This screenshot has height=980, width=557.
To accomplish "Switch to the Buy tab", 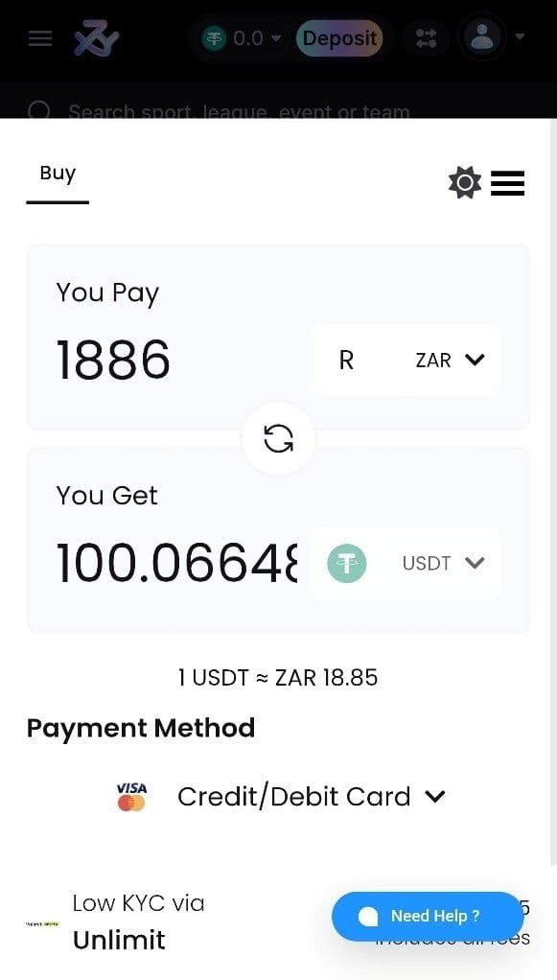I will tap(58, 174).
